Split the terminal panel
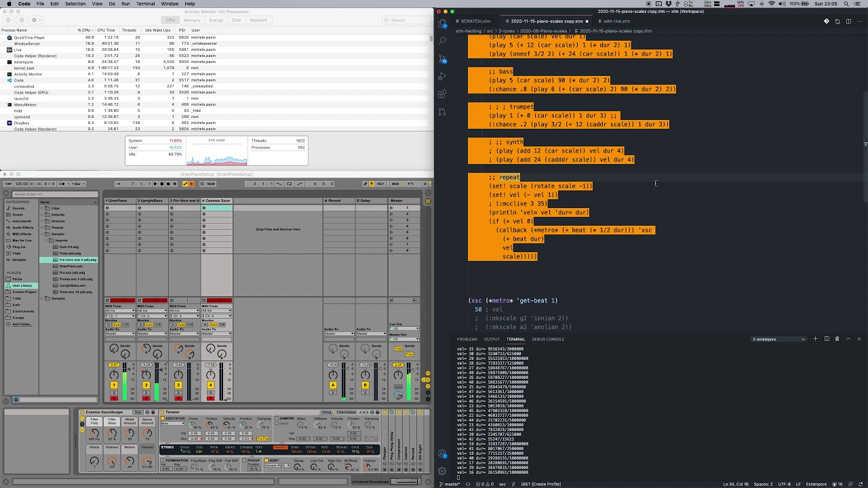Screen dimensions: 868x488 coord(827,339)
